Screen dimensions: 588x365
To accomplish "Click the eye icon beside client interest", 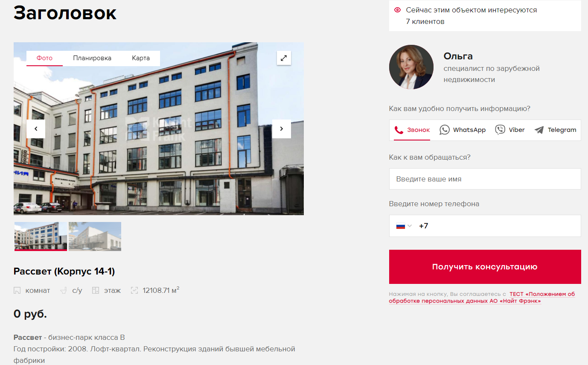I will pos(397,10).
